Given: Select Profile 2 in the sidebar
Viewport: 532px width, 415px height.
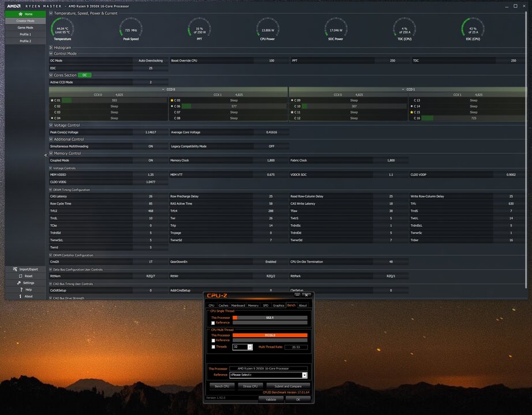Looking at the screenshot, I should 25,41.
